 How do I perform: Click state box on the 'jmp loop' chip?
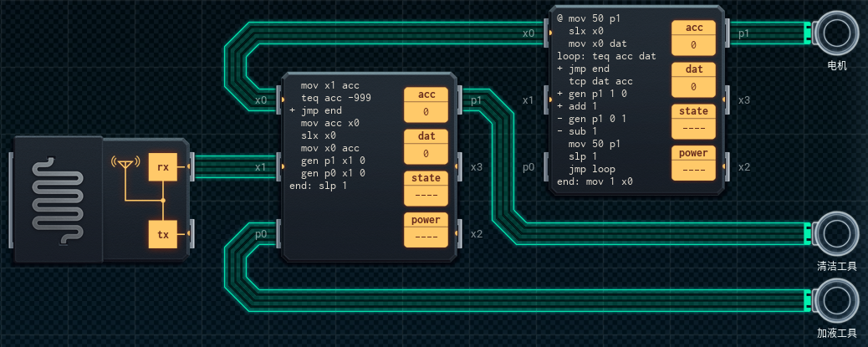point(694,120)
